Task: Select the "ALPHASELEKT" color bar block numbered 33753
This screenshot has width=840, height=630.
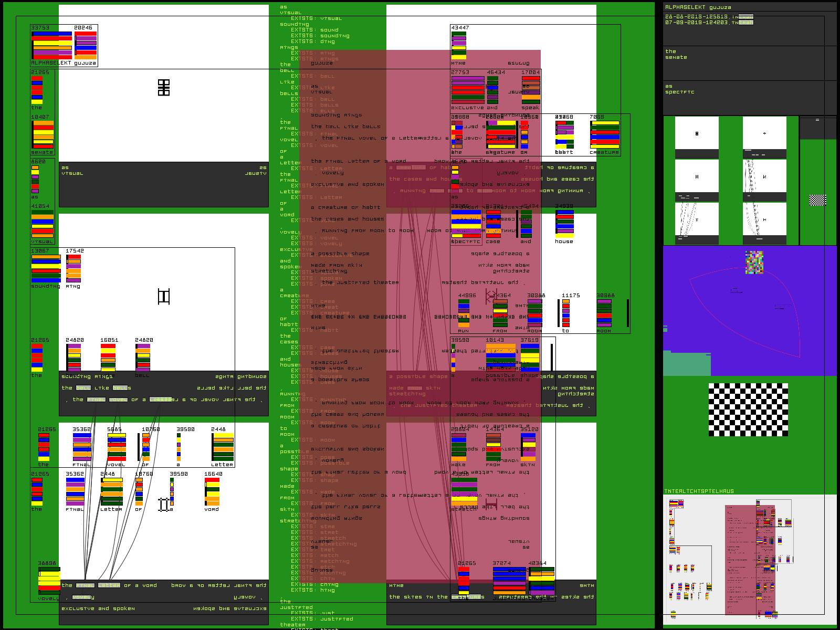Action: point(51,46)
